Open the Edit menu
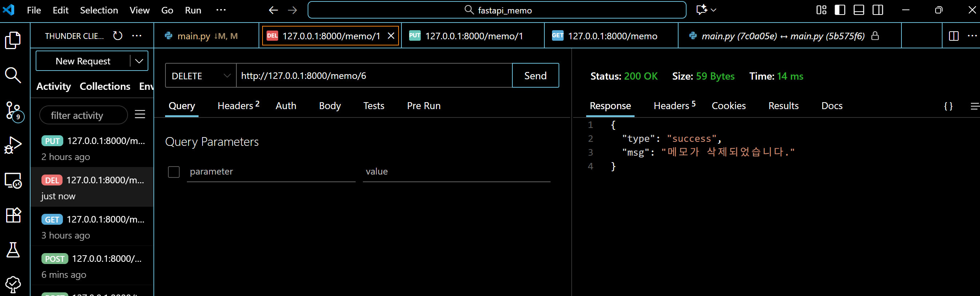The image size is (980, 296). [60, 10]
